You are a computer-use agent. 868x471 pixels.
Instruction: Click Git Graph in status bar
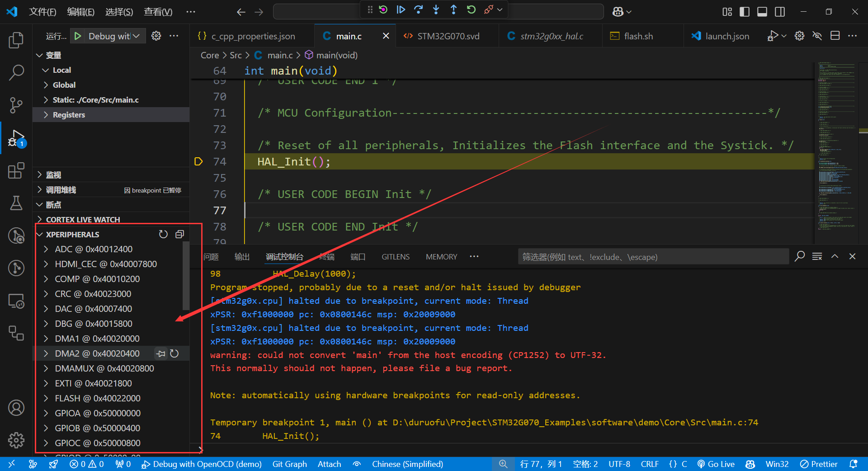pos(289,464)
